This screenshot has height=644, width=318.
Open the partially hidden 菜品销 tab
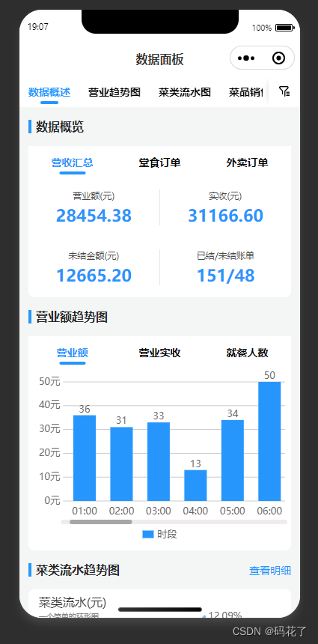pyautogui.click(x=245, y=92)
